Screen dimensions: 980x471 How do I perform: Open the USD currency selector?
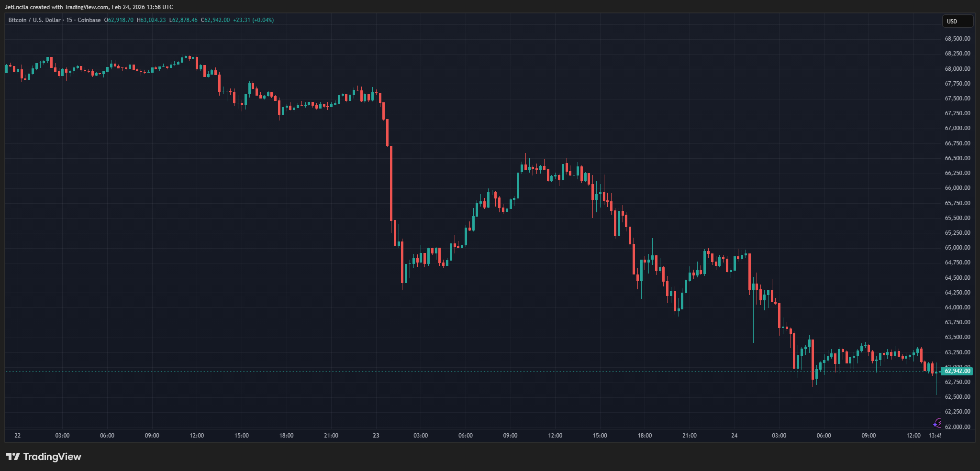click(x=957, y=21)
